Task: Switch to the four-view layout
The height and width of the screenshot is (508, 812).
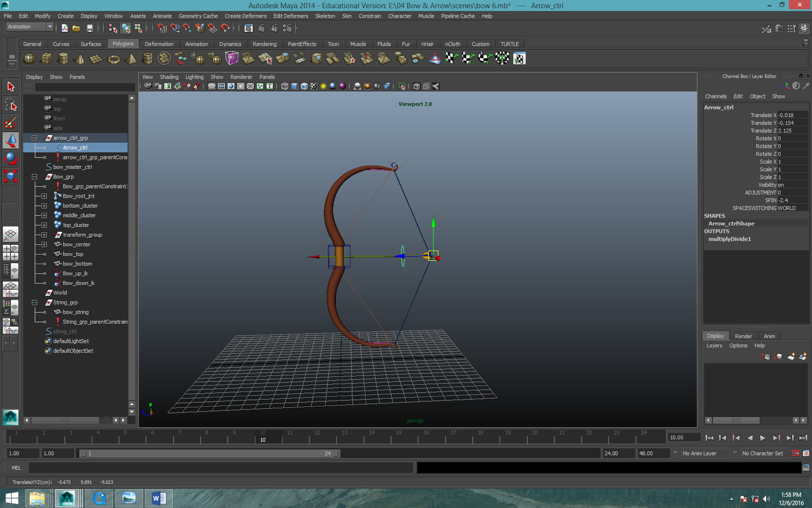Action: (x=11, y=252)
